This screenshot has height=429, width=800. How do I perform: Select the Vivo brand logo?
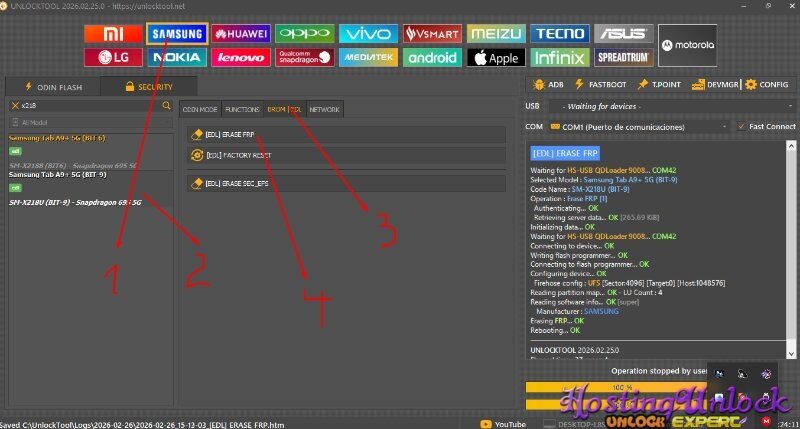point(368,34)
